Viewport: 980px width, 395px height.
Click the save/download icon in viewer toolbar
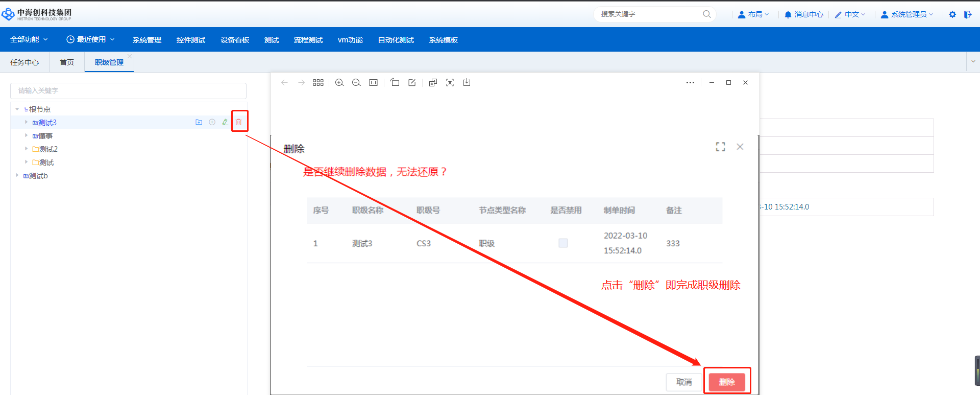pos(467,82)
